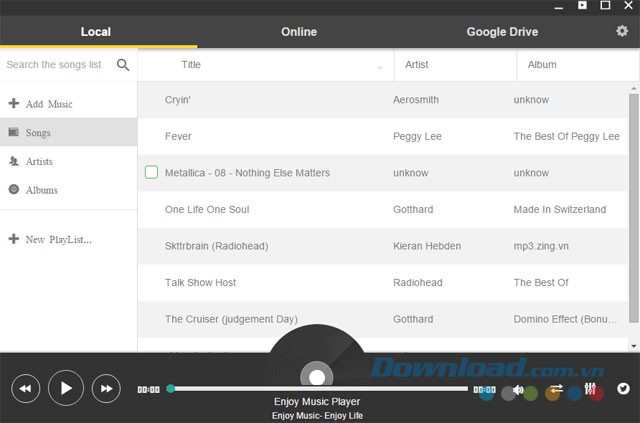Start playback with the Play button

point(66,388)
